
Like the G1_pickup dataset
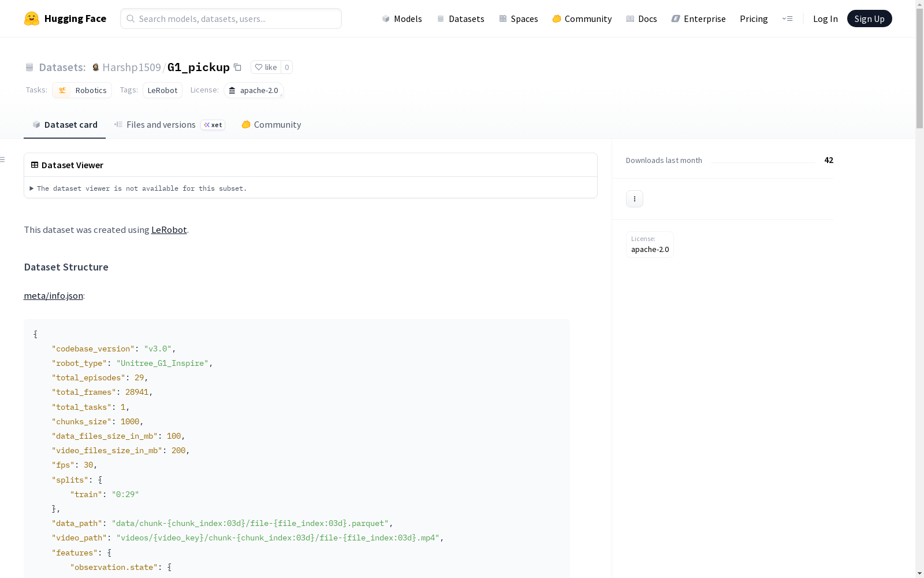[266, 67]
